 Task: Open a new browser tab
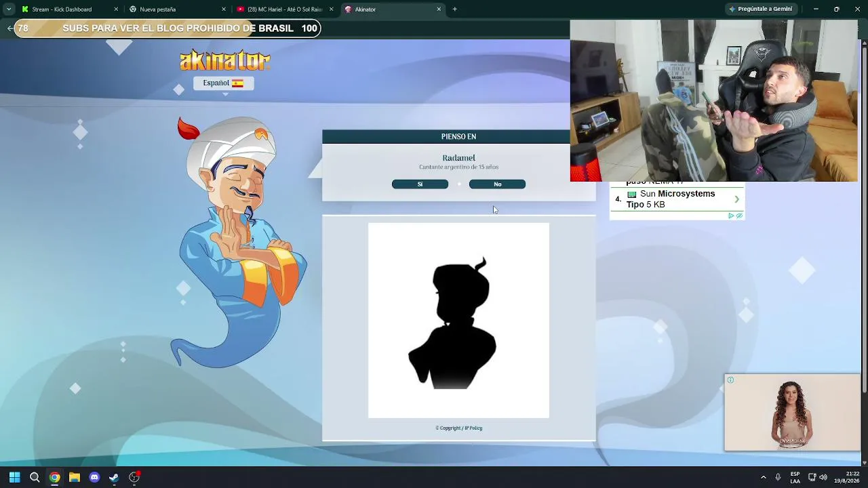coord(454,9)
